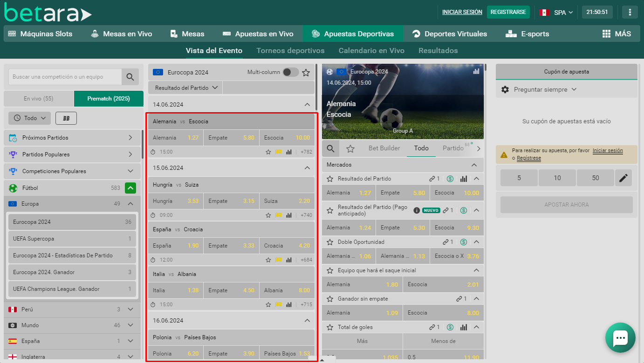The width and height of the screenshot is (644, 363).
Task: Open the three-dot menu in header
Action: [x=630, y=12]
